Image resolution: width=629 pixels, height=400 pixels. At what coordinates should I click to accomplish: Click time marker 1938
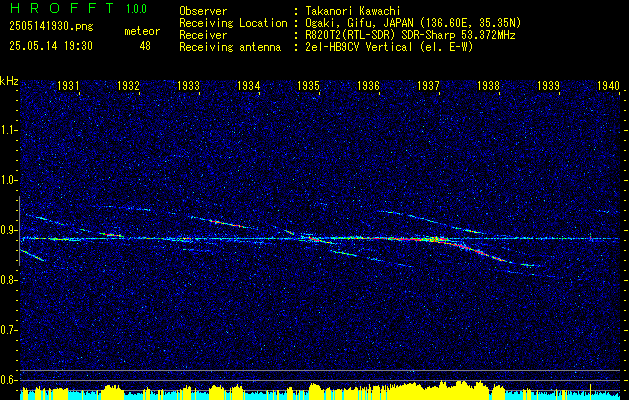(x=489, y=85)
